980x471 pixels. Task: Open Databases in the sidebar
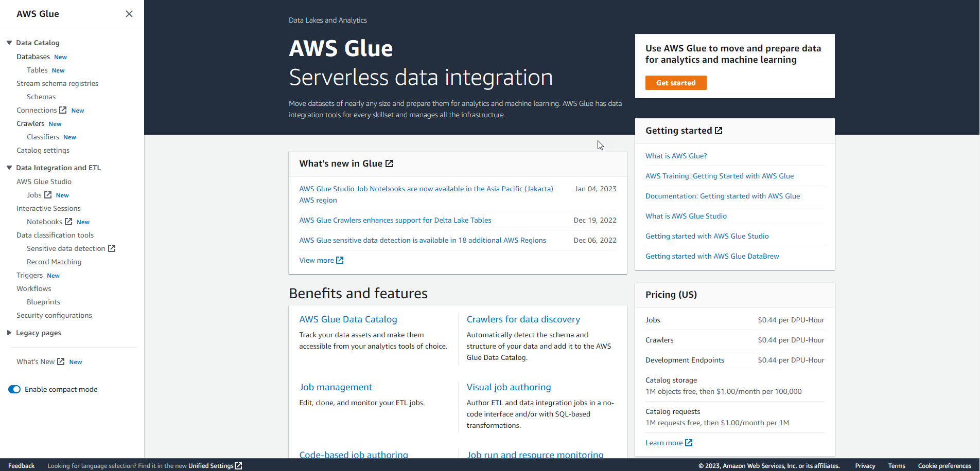(x=33, y=57)
